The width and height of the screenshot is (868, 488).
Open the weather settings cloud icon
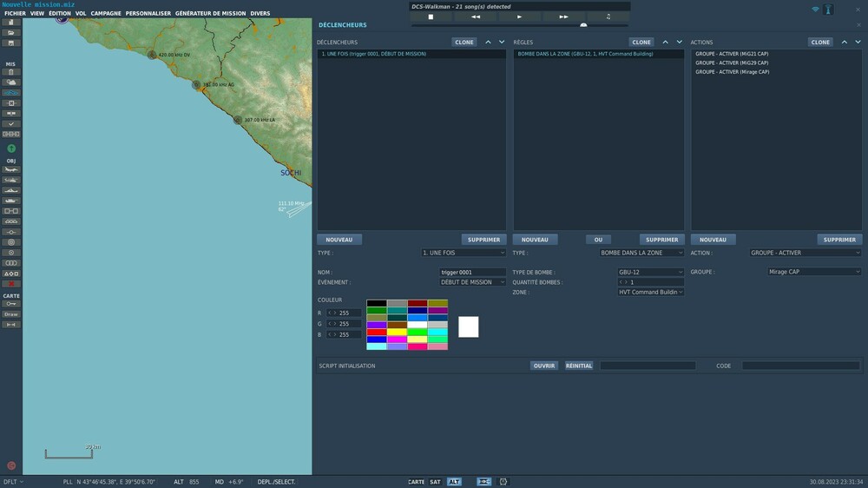(11, 82)
